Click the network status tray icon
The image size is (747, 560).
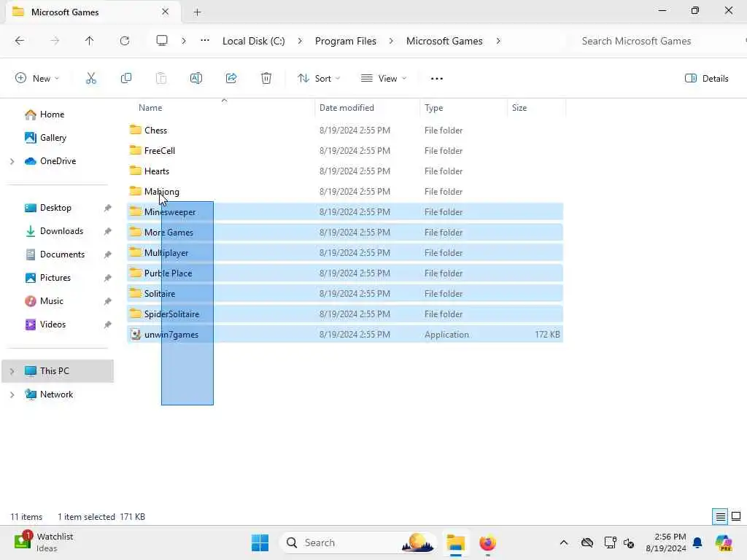(x=611, y=542)
